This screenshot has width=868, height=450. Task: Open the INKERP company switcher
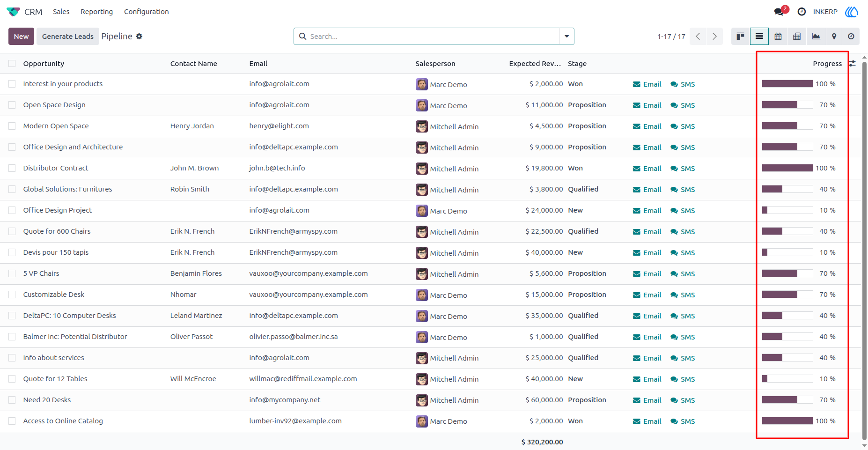click(825, 12)
